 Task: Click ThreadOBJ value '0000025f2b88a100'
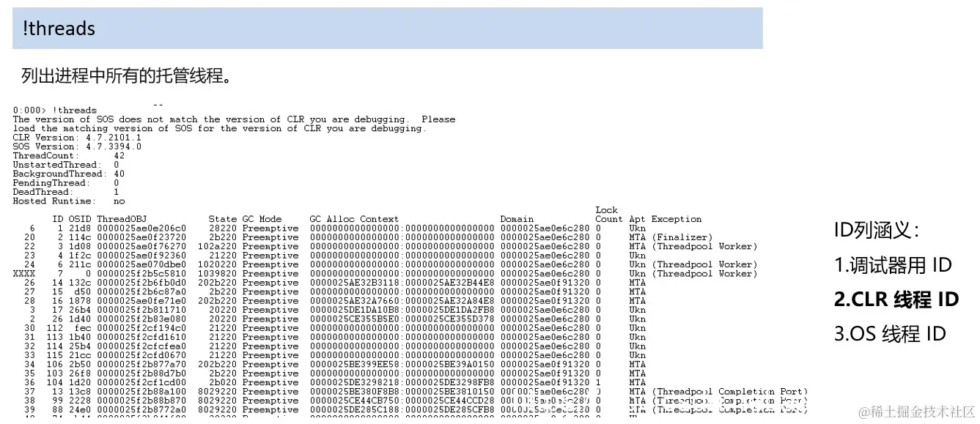click(141, 392)
